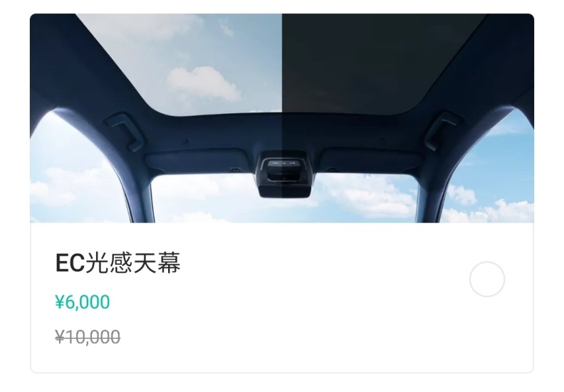Select the EC光感天幕 option radio circle

(x=487, y=279)
